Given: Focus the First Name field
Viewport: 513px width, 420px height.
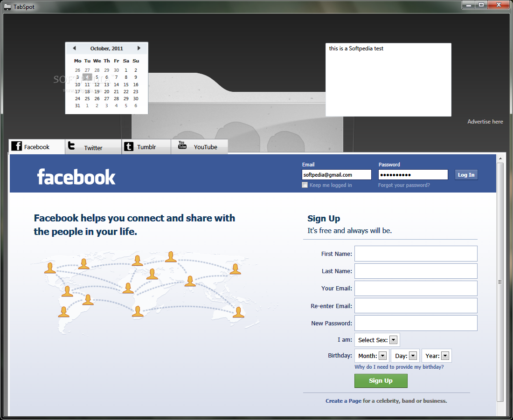Looking at the screenshot, I should click(x=416, y=254).
